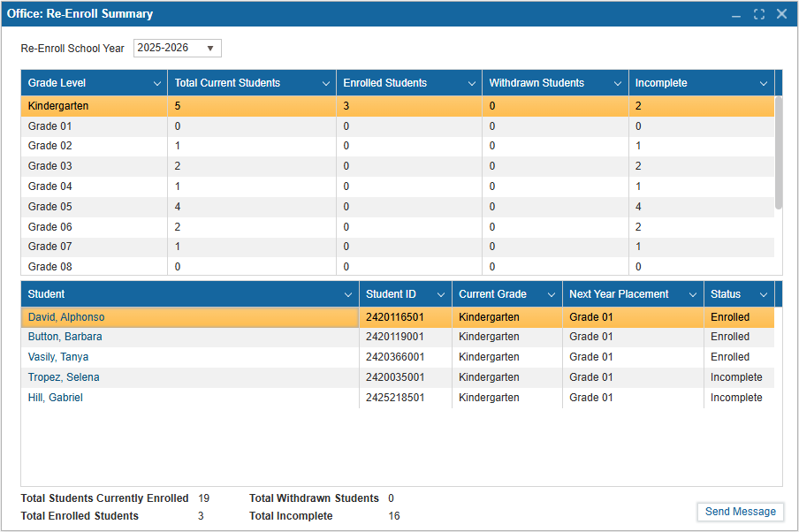Click Incomplete column chevron icon
This screenshot has width=799, height=532.
(x=763, y=84)
